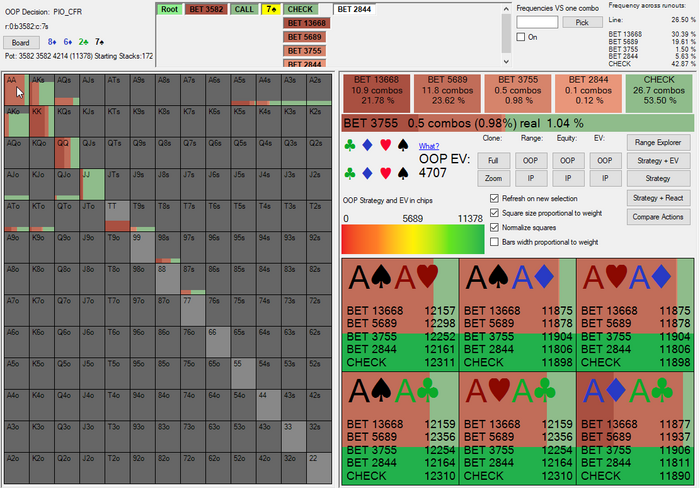Viewport: 700px width, 488px height.
Task: Select the AKo cell in range grid
Action: tap(17, 121)
